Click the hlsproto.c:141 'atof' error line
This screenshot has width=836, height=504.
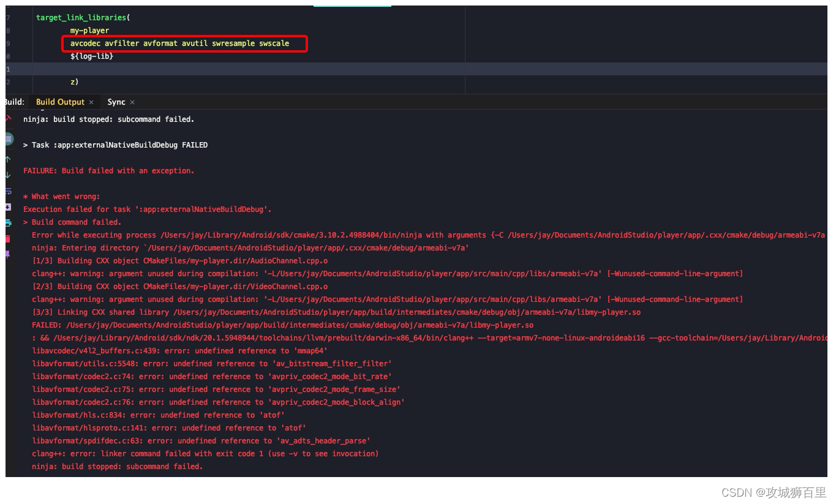[x=169, y=428]
